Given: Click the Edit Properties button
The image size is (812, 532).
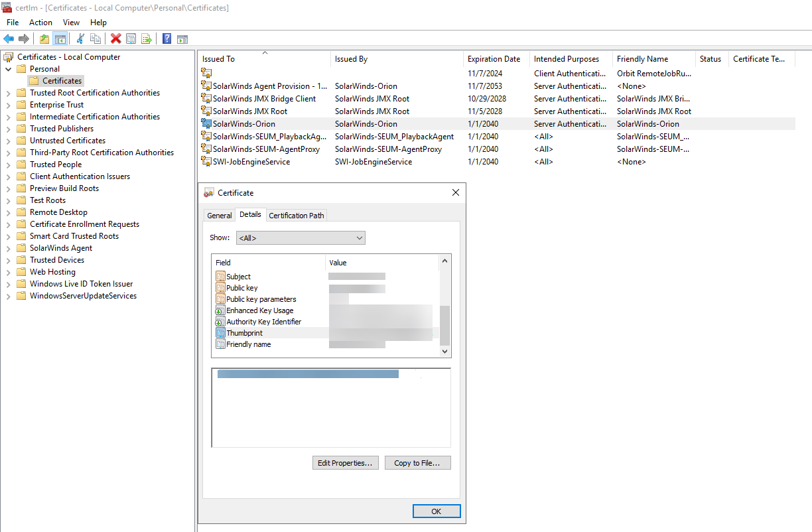Looking at the screenshot, I should click(x=345, y=462).
